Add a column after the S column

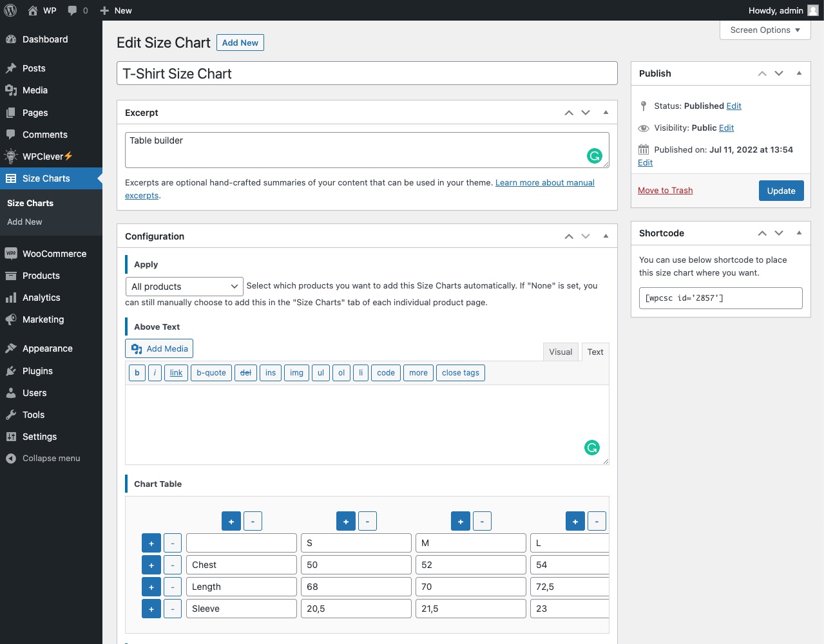click(346, 522)
